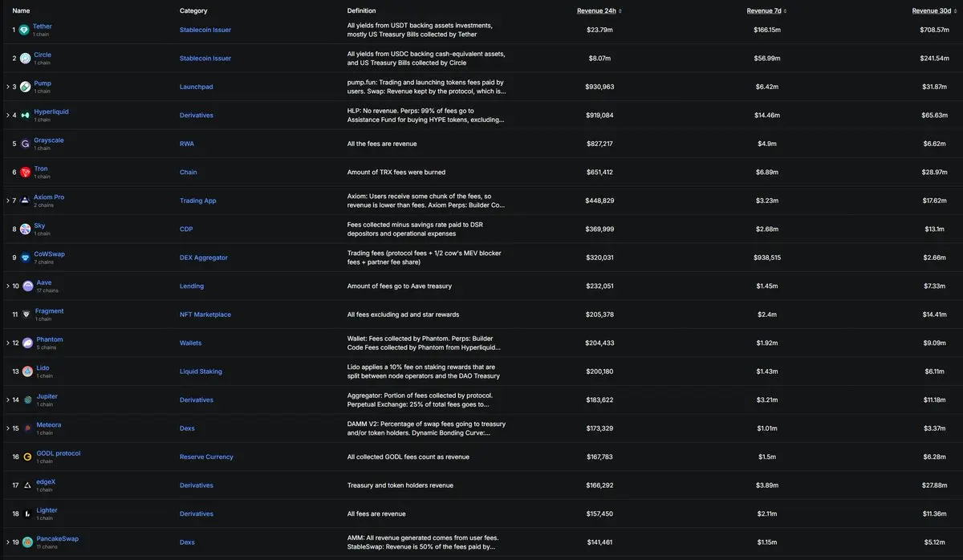Viewport: 963px width, 560px height.
Task: Click the Lido logo icon
Action: click(27, 371)
